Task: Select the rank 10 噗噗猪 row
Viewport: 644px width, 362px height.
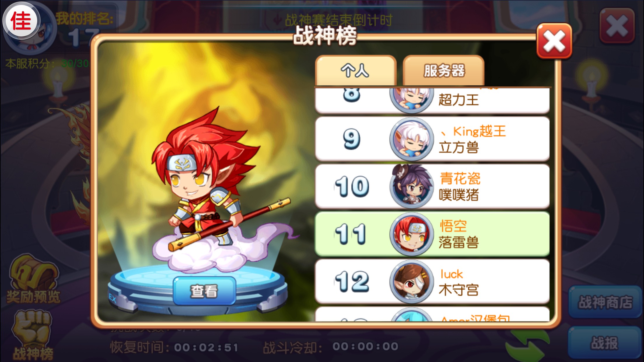Action: click(x=432, y=186)
